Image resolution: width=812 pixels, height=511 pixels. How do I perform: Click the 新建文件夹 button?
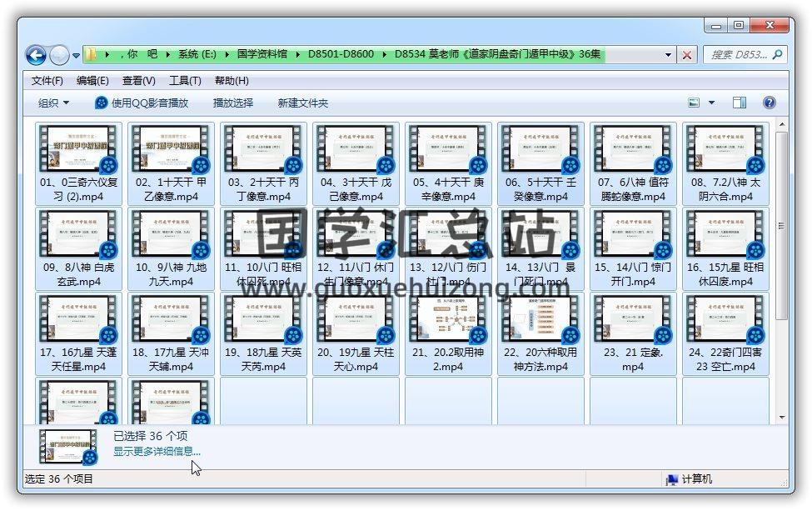pyautogui.click(x=303, y=103)
